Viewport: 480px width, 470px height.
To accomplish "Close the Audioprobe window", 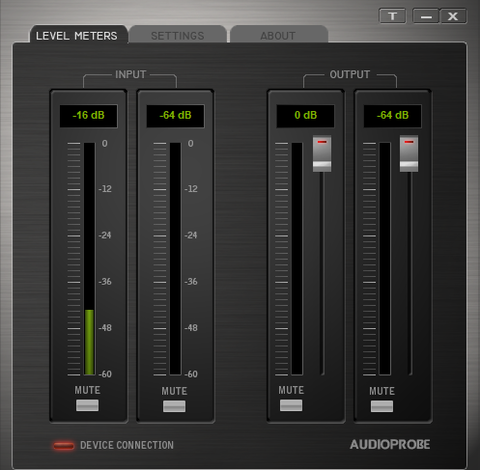I will click(453, 16).
